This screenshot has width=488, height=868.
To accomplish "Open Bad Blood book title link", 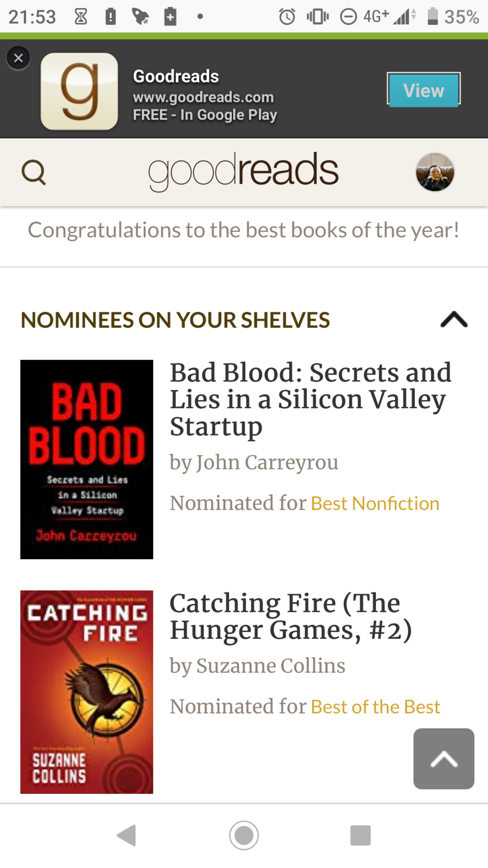I will pos(310,400).
